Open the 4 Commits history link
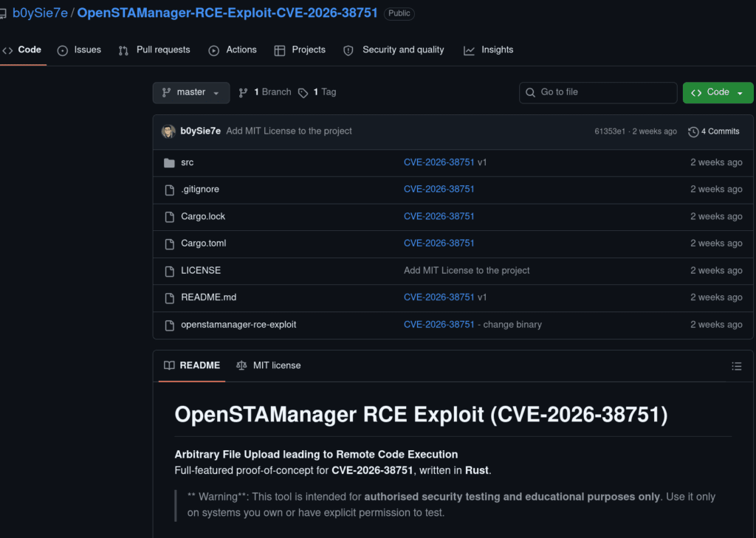 click(x=714, y=131)
